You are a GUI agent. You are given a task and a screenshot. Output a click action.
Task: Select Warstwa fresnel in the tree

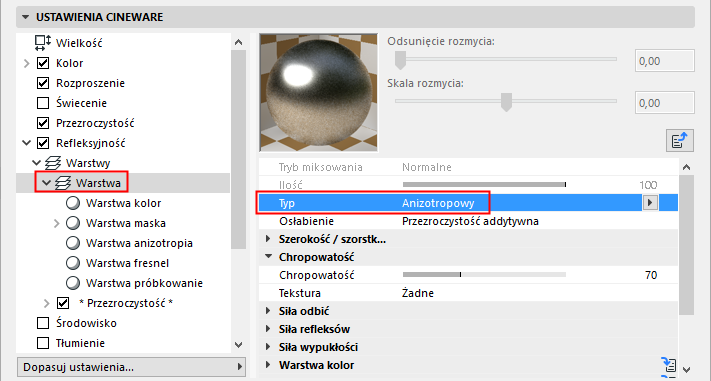[127, 263]
